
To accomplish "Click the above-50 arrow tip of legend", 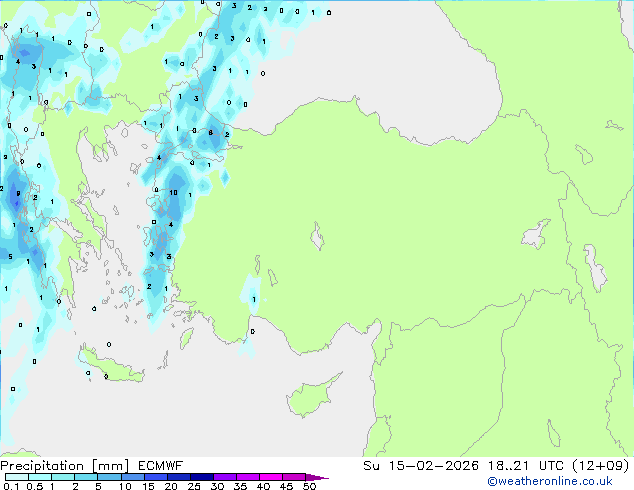I will click(317, 477).
